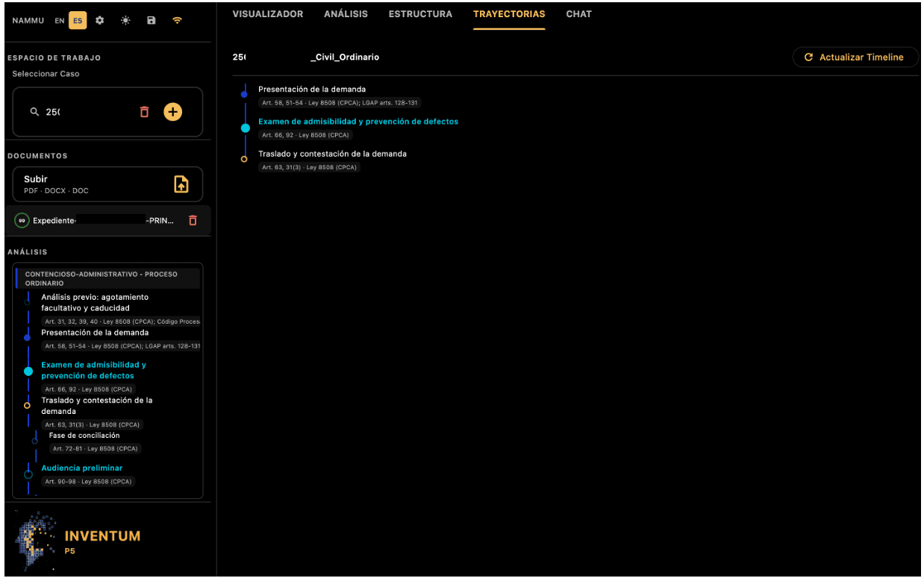Open settings gear icon
The height and width of the screenshot is (581, 924).
[100, 20]
